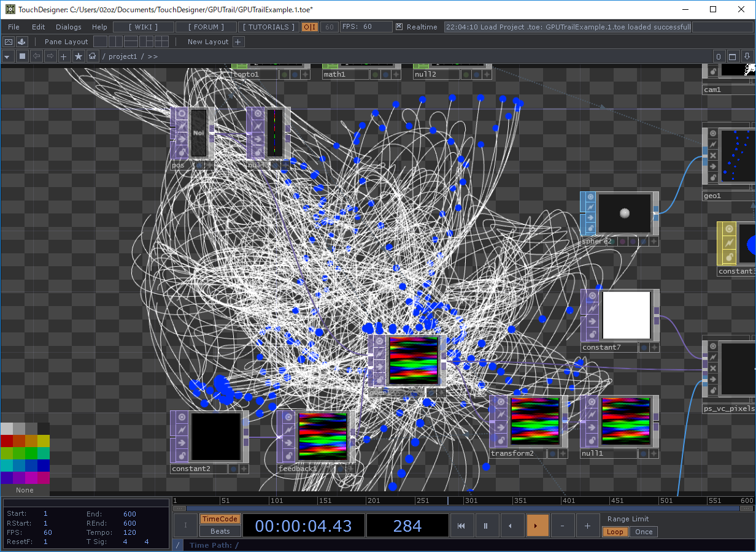Toggle the Realtime checkbox

coord(399,27)
